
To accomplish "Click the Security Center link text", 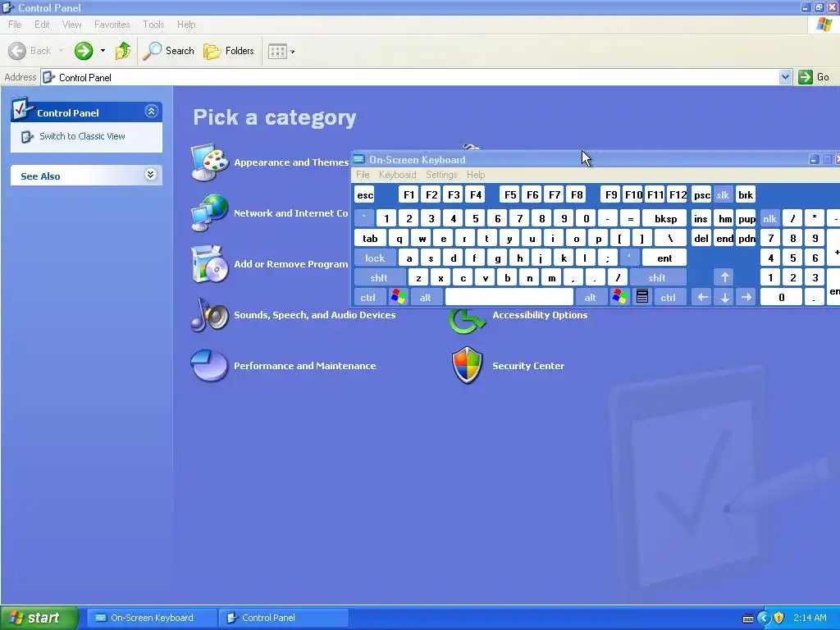I will 528,366.
